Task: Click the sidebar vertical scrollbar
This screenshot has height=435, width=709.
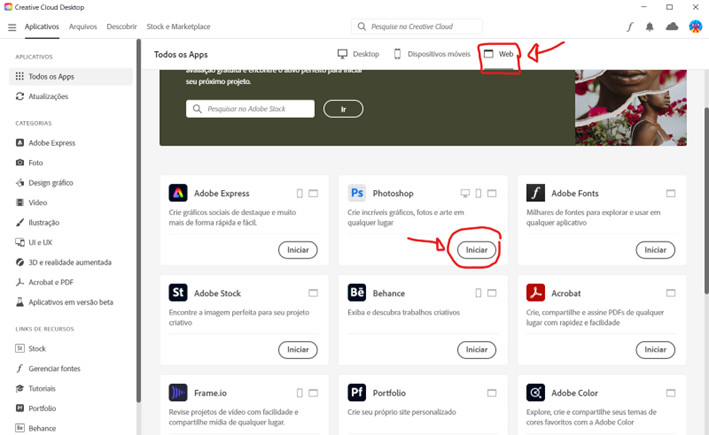Action: (139, 221)
